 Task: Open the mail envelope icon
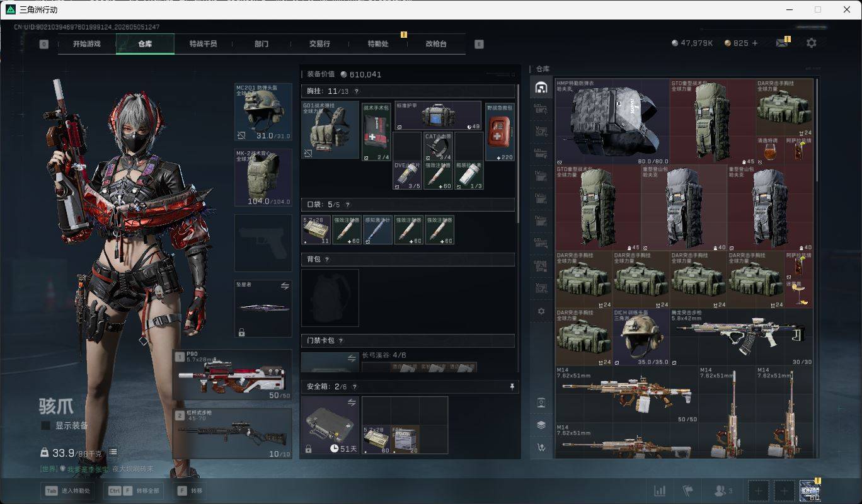coord(782,43)
